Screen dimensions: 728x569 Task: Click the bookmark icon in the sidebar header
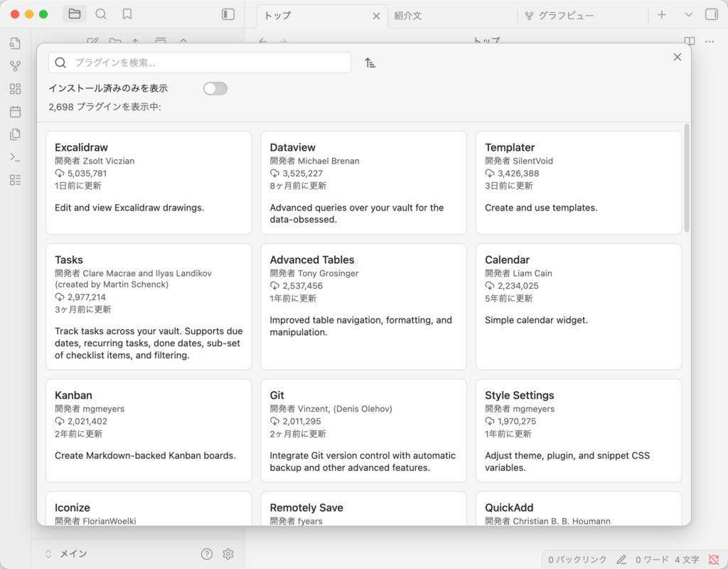[127, 14]
